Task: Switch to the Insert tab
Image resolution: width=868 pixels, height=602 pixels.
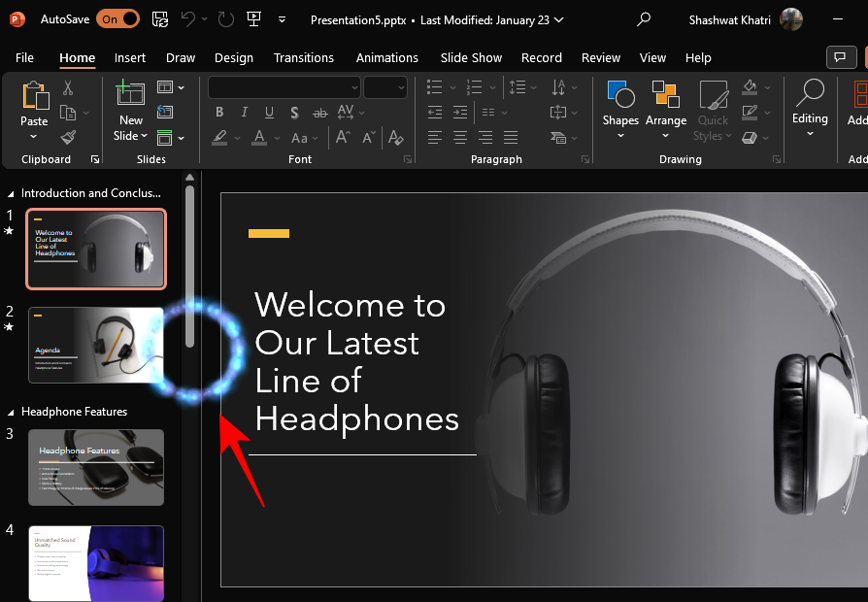Action: [130, 58]
